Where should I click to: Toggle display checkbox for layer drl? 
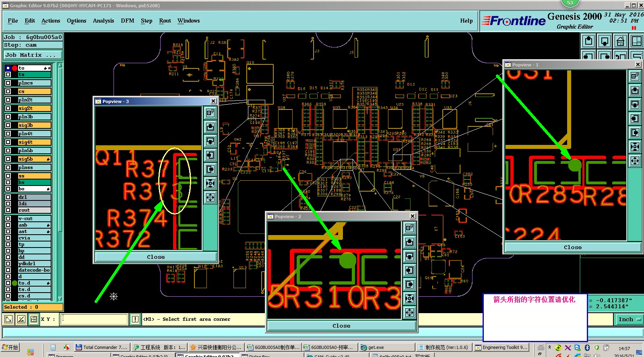[8, 197]
